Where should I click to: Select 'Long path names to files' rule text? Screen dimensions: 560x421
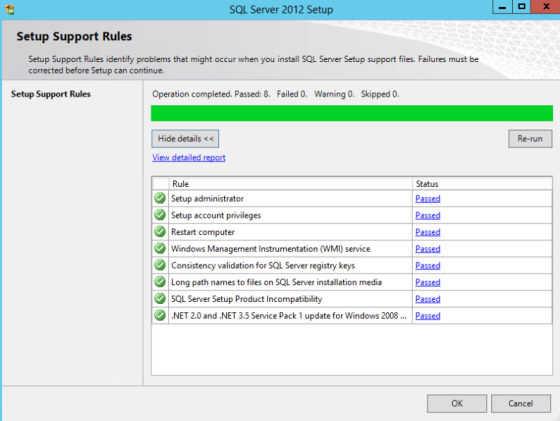(x=276, y=282)
